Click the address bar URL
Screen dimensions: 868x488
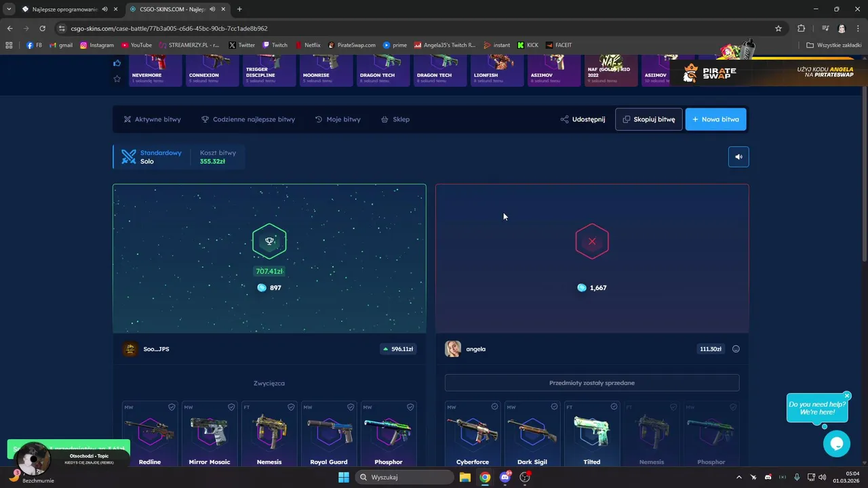pos(170,28)
